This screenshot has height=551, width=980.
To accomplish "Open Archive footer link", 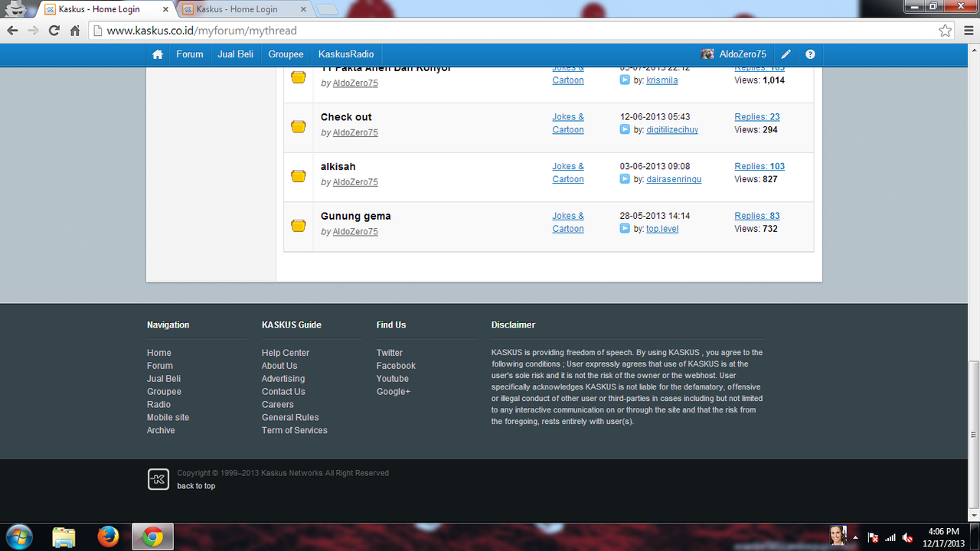I will 161,431.
